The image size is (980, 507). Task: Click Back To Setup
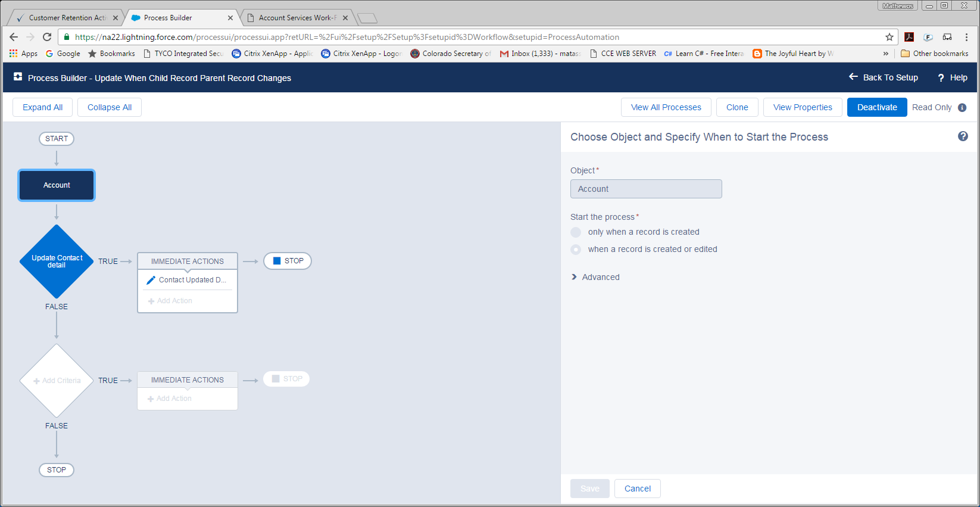pos(884,77)
